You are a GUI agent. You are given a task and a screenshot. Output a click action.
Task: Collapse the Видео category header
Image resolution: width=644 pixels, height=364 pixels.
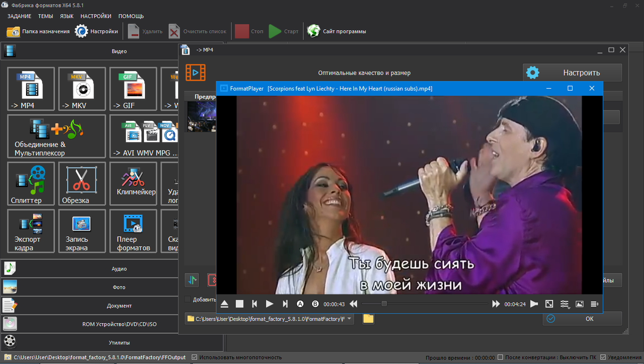(x=112, y=51)
